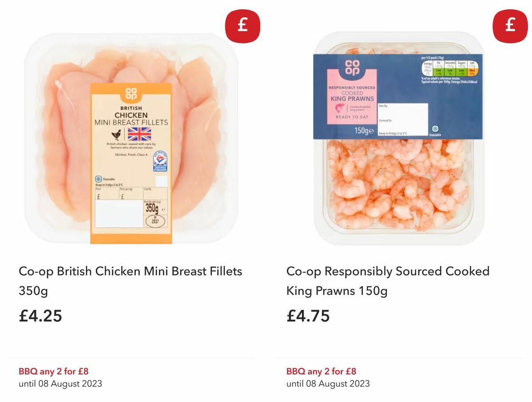Click the red £ price badge on chicken fillets
This screenshot has width=532, height=402.
tap(242, 26)
